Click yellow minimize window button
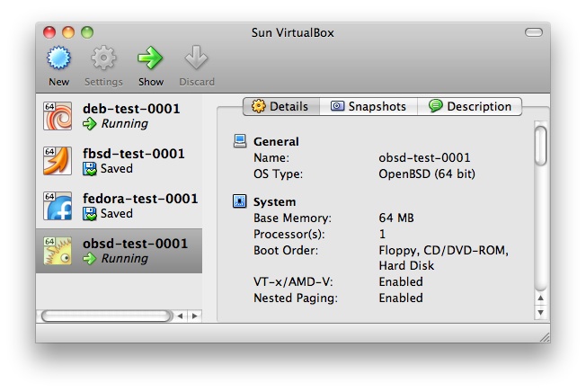The height and width of the screenshot is (392, 586). click(68, 32)
